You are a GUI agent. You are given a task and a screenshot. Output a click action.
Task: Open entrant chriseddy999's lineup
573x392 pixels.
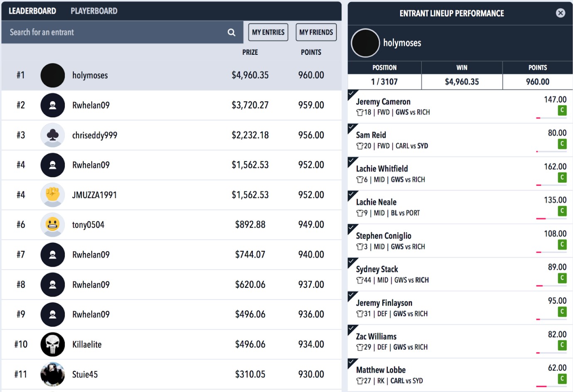95,135
